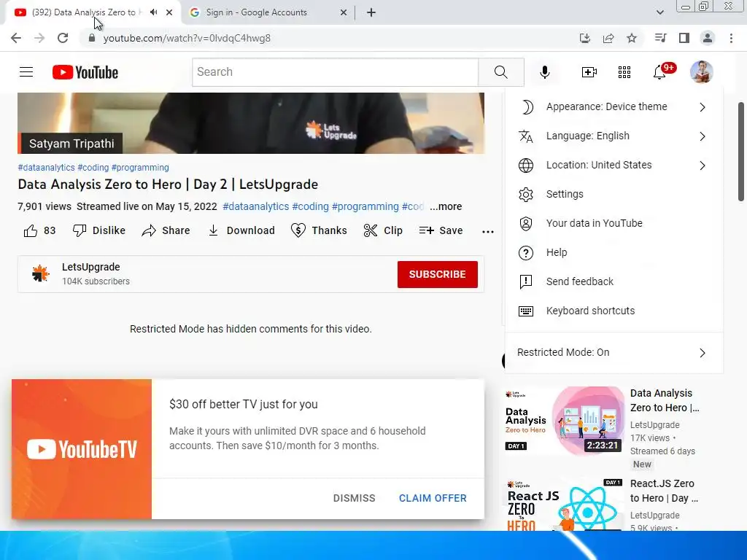Click install app icon in address bar
747x560 pixels.
(x=585, y=38)
